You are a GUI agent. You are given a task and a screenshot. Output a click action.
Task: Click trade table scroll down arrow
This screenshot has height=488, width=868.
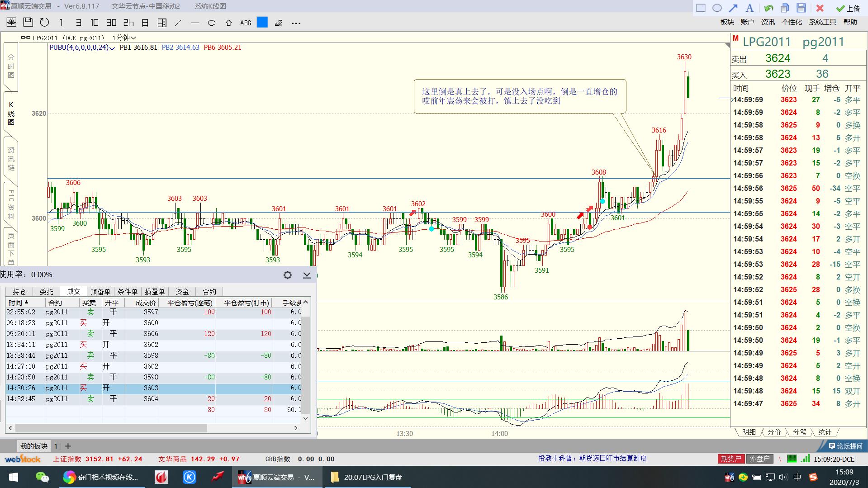click(x=306, y=418)
